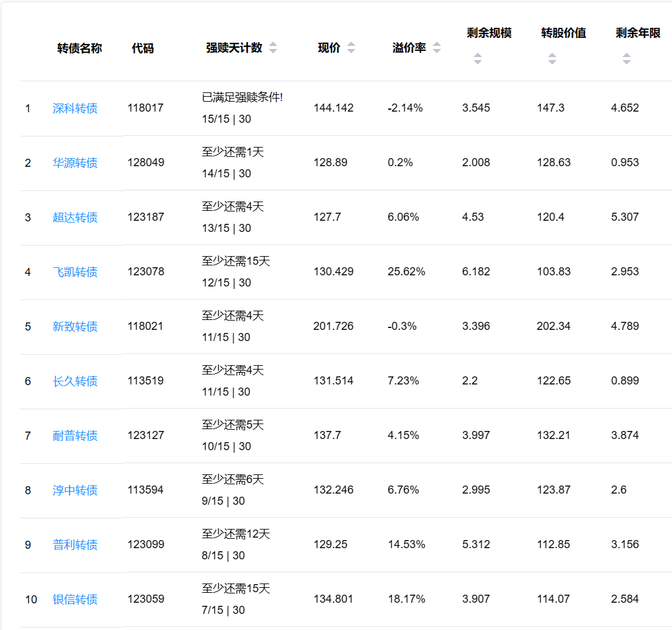
Task: Open 淳中转债 link
Action: pyautogui.click(x=75, y=490)
